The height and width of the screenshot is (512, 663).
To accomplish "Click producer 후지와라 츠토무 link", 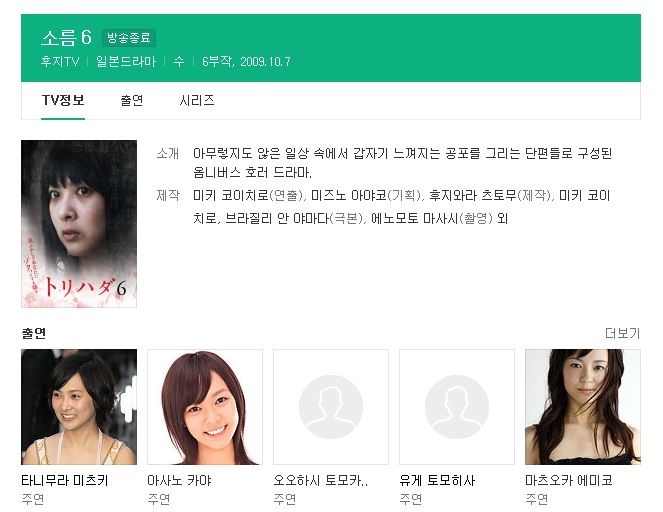I will pos(473,195).
